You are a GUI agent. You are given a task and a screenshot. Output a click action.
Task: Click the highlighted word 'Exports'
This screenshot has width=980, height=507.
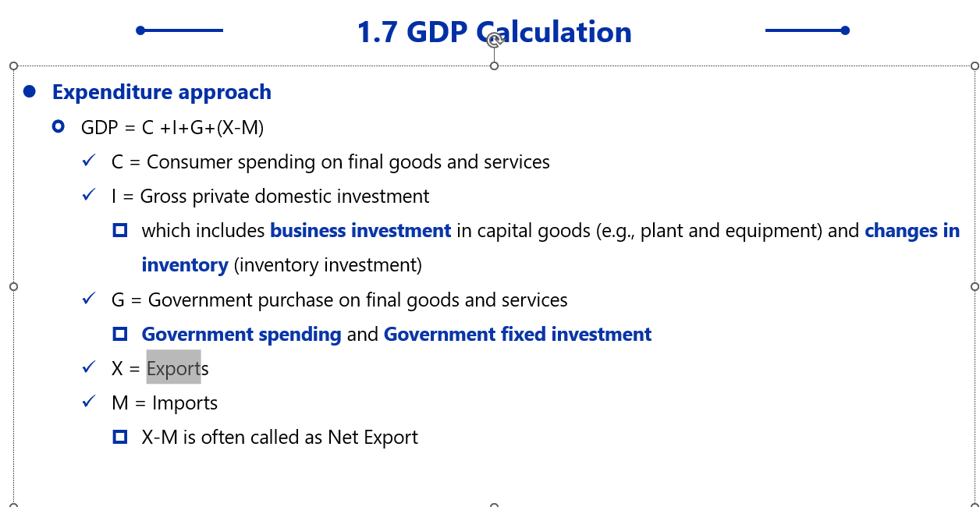pos(174,368)
